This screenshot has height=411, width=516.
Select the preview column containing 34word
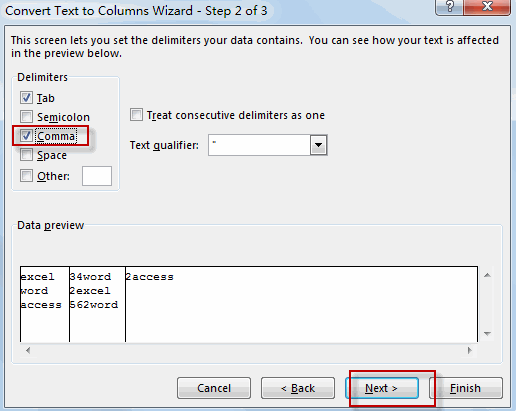[97, 304]
